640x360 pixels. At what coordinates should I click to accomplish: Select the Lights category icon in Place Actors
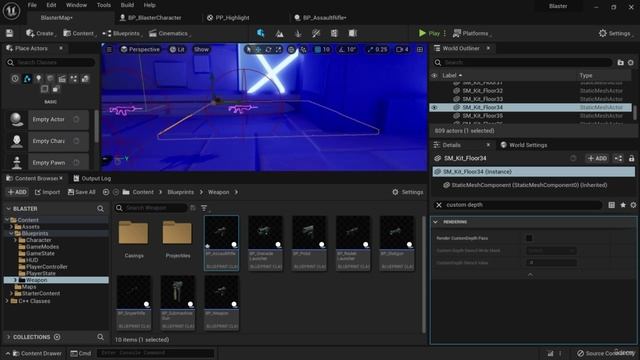(38, 78)
